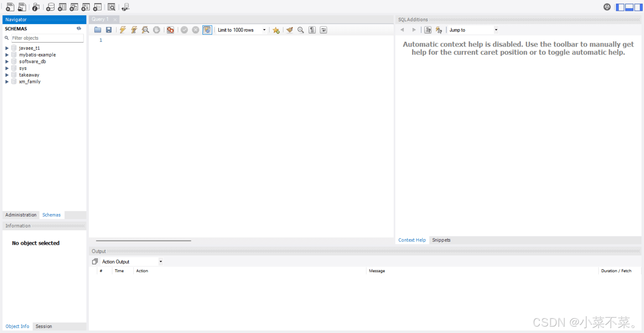This screenshot has height=333, width=644.
Task: Switch to the Administration tab
Action: click(21, 215)
